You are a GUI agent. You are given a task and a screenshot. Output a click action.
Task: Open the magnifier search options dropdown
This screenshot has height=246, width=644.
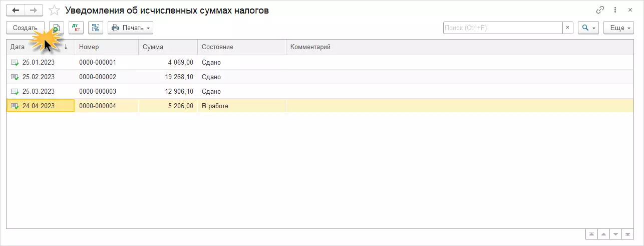588,28
